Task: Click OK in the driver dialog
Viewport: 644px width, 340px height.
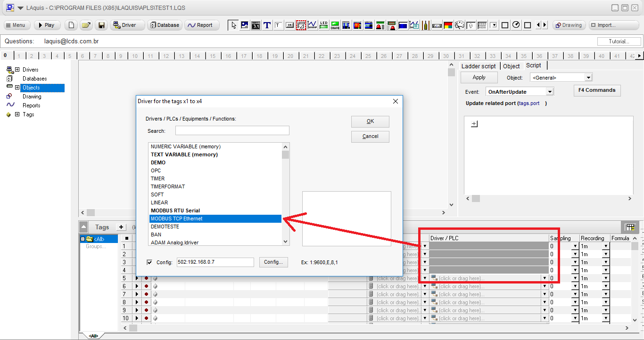Action: [370, 121]
